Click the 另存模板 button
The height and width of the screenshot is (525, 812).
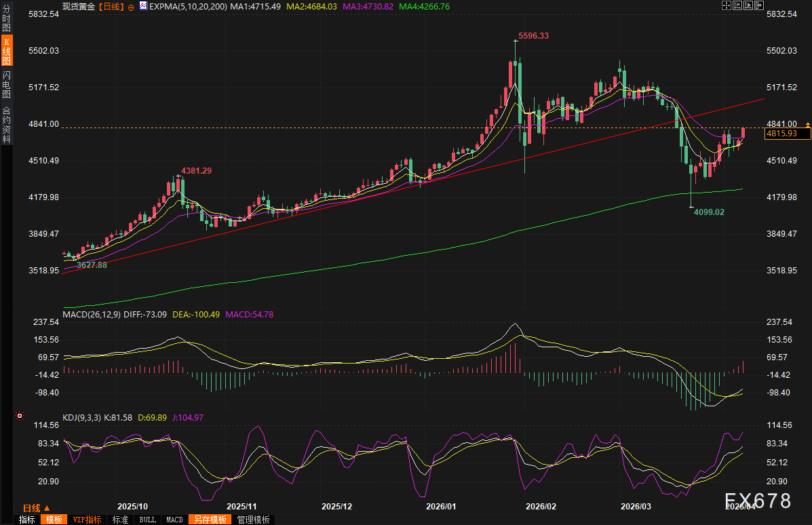tap(210, 520)
